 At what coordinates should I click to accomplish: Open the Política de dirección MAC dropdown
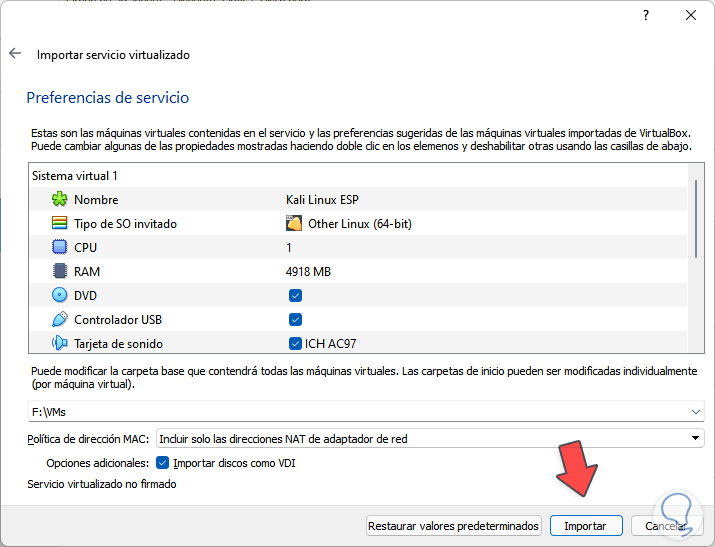point(430,439)
